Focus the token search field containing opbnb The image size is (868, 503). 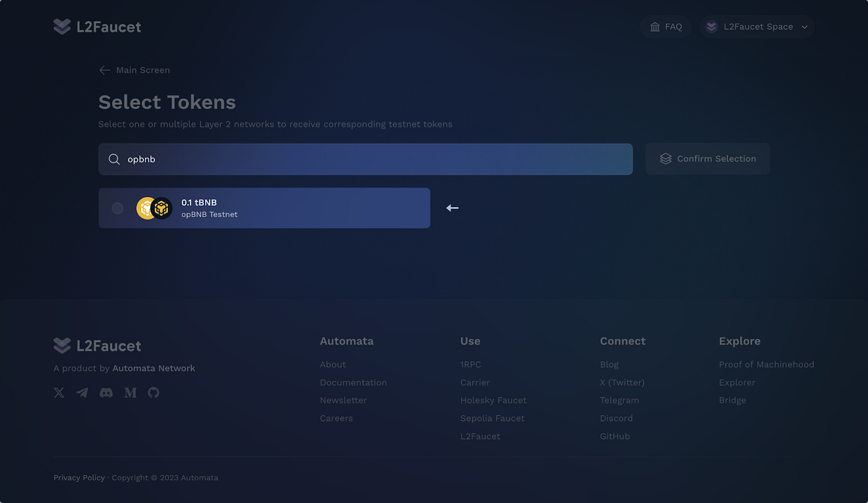366,159
